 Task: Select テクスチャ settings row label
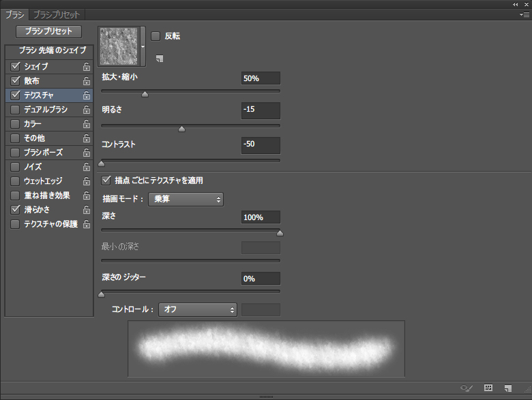39,95
